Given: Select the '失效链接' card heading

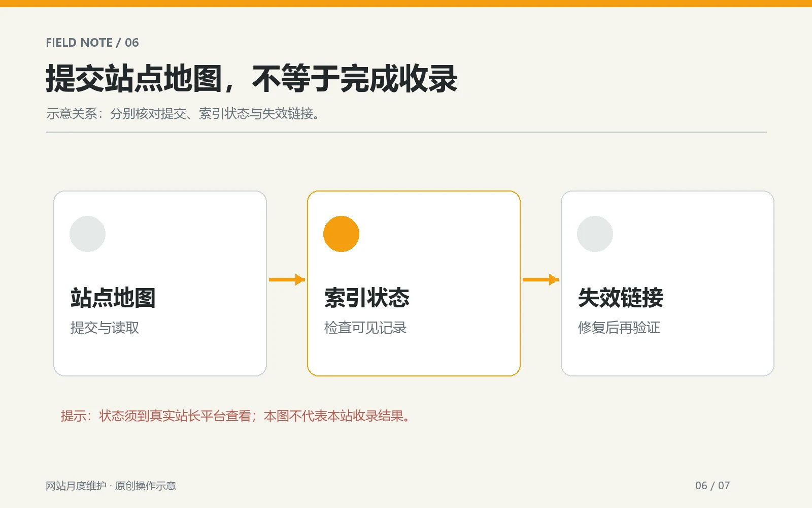Looking at the screenshot, I should pyautogui.click(x=620, y=298).
